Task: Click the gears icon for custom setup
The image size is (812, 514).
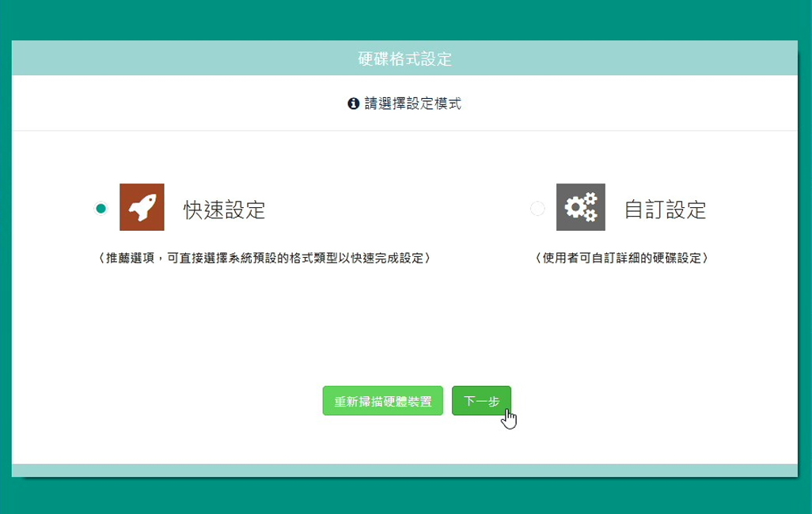Action: coord(581,207)
